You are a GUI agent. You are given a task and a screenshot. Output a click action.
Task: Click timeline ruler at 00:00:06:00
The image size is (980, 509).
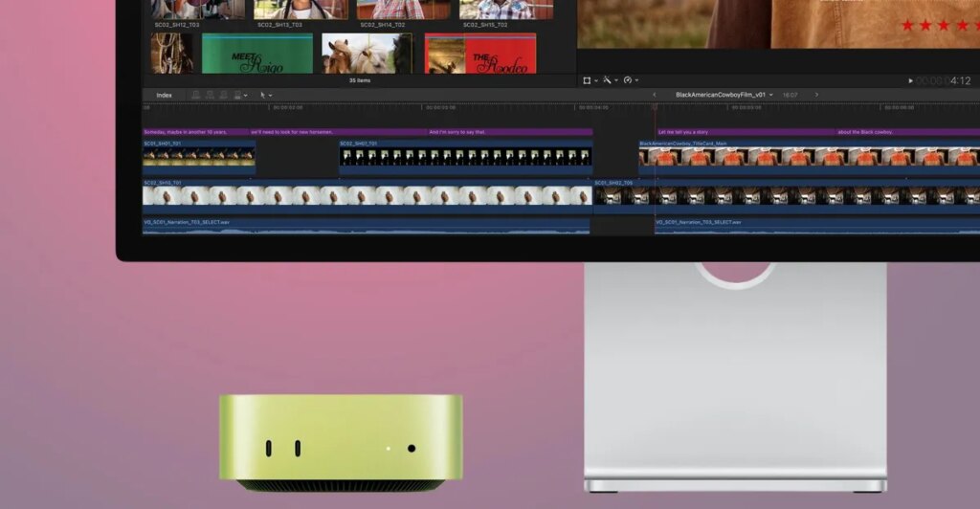(900, 108)
